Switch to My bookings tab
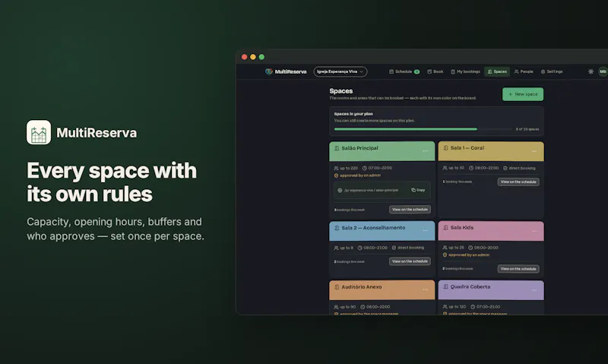The height and width of the screenshot is (364, 608). point(465,71)
